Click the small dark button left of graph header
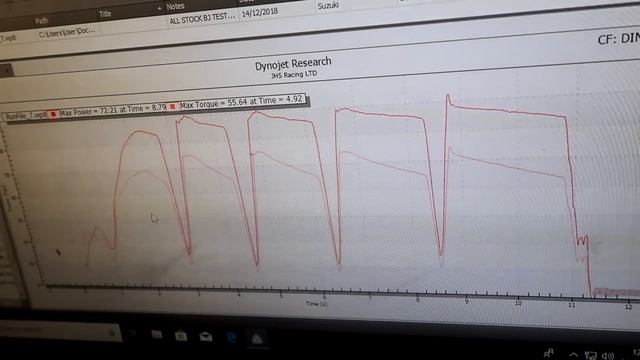The width and height of the screenshot is (640, 360). click(x=7, y=71)
